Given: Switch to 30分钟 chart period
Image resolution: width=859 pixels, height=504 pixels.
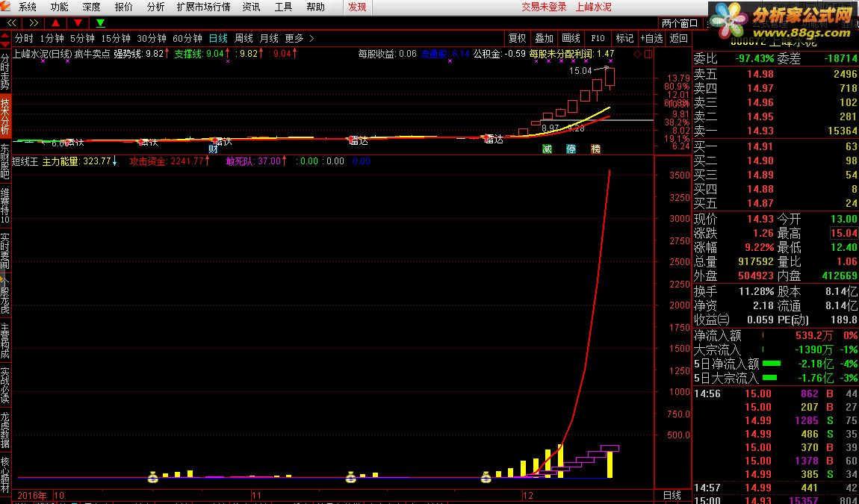Looking at the screenshot, I should pyautogui.click(x=151, y=38).
